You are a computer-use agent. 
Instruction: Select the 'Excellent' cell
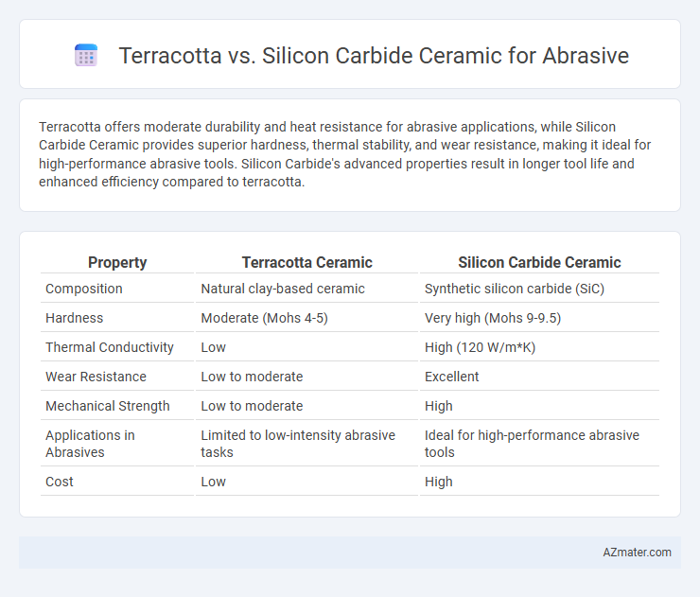coord(452,377)
